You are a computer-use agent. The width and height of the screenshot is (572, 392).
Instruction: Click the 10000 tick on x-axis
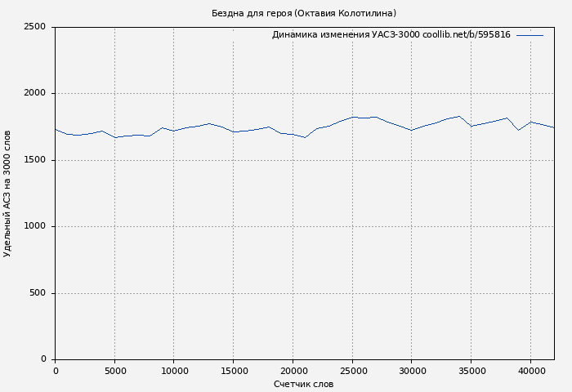(x=174, y=371)
